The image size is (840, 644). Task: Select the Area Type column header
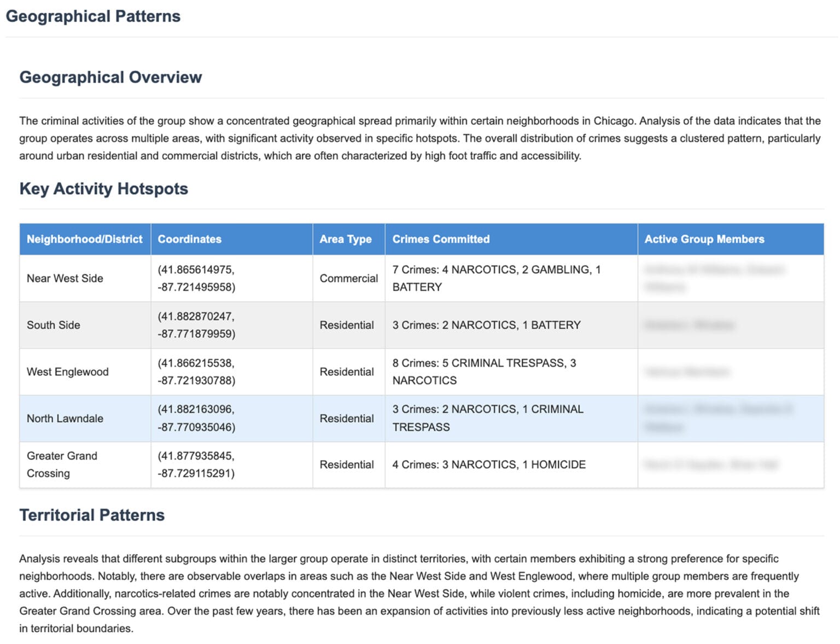[x=347, y=239]
